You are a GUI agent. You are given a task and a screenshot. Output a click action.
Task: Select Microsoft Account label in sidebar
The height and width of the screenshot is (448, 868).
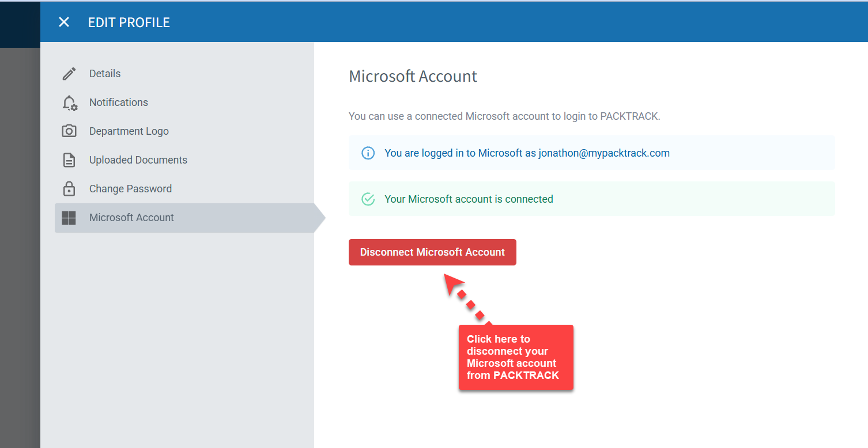coord(131,218)
